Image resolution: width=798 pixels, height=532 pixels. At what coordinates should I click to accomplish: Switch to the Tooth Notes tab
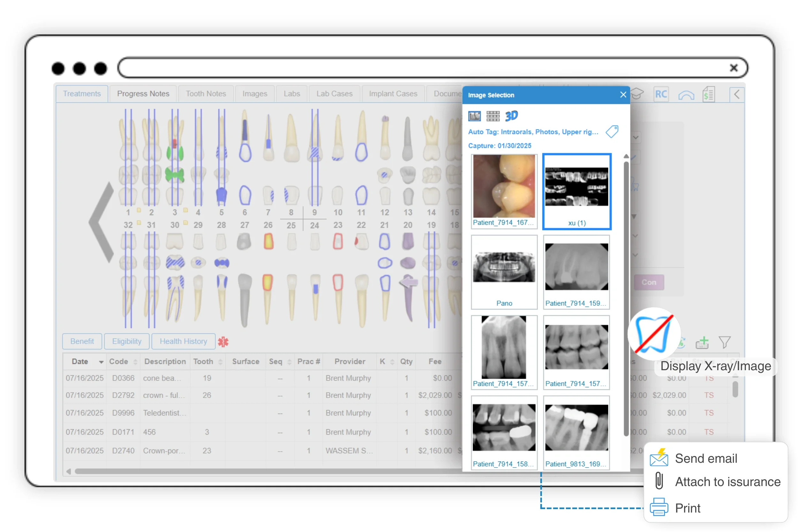[206, 94]
